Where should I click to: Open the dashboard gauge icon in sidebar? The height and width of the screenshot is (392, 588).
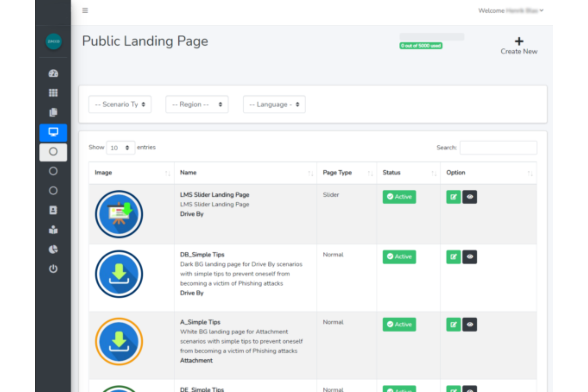pos(53,73)
